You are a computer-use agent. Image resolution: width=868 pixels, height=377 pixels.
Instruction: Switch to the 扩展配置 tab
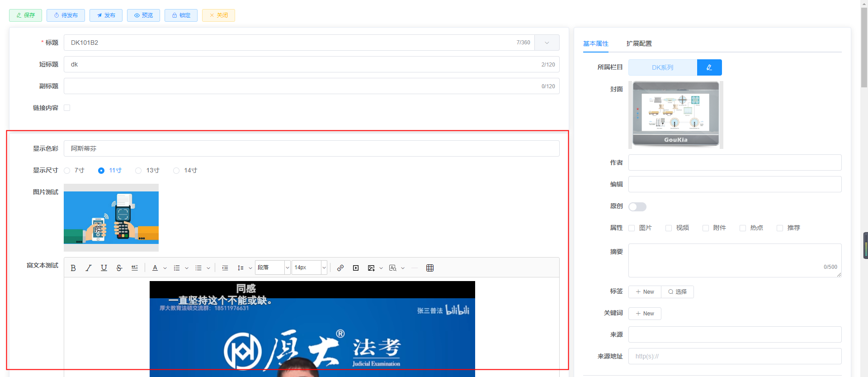click(639, 43)
